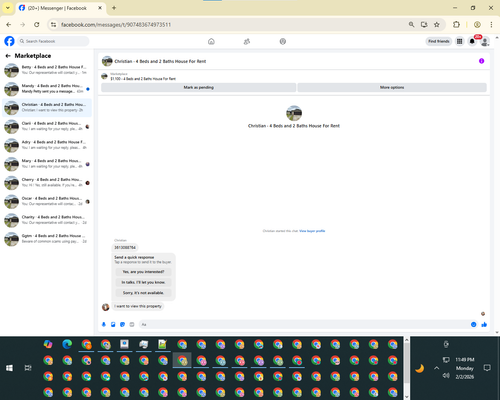The height and width of the screenshot is (400, 500).
Task: Open the Friends icon in top navigation
Action: click(247, 41)
